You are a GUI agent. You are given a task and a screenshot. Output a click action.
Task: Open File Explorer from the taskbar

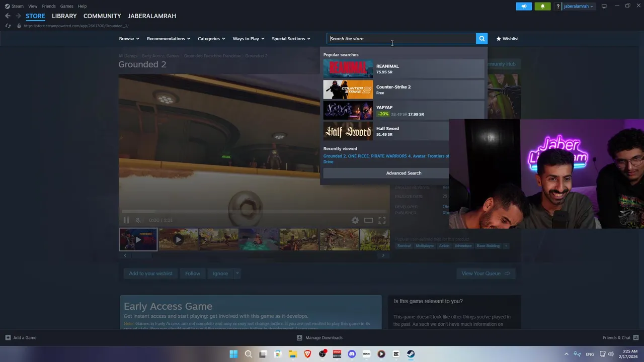coord(293,354)
